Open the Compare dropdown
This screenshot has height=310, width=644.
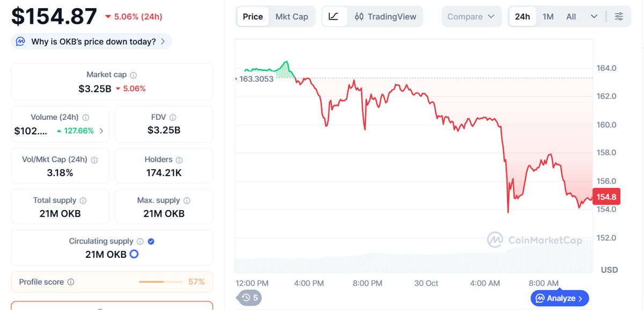(471, 17)
